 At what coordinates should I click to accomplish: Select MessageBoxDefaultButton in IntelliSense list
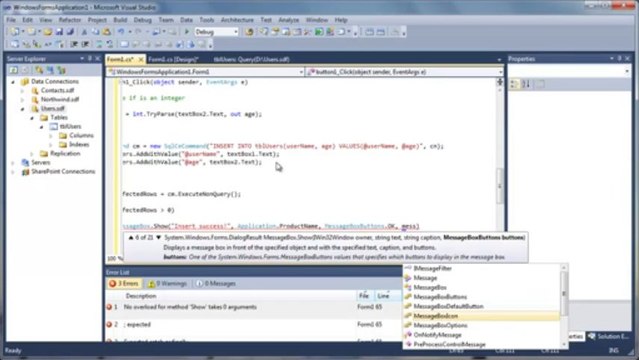(481, 306)
